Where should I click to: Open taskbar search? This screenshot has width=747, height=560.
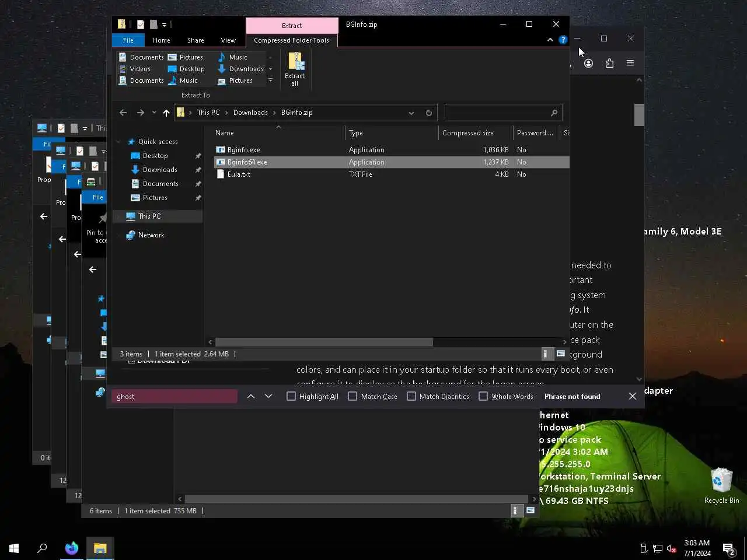click(x=42, y=548)
